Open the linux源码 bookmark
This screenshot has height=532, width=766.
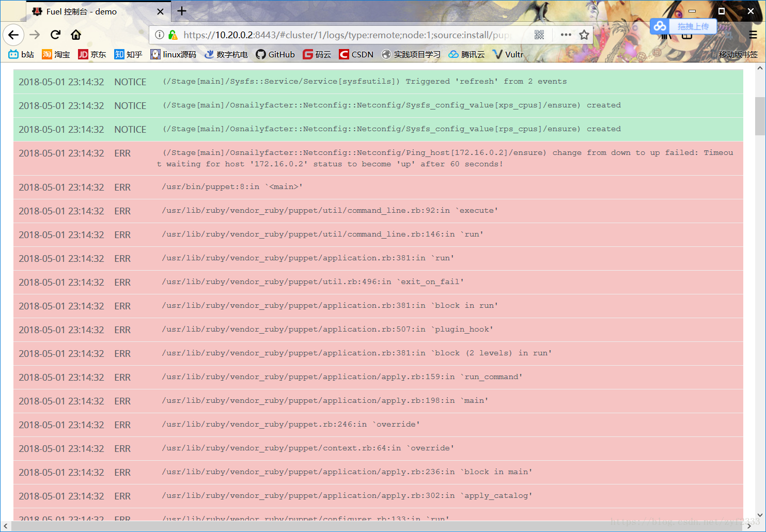coord(173,54)
